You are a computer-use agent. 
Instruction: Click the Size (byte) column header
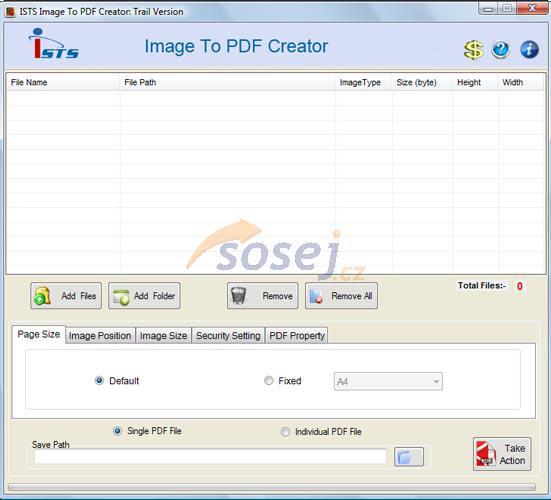coord(422,83)
